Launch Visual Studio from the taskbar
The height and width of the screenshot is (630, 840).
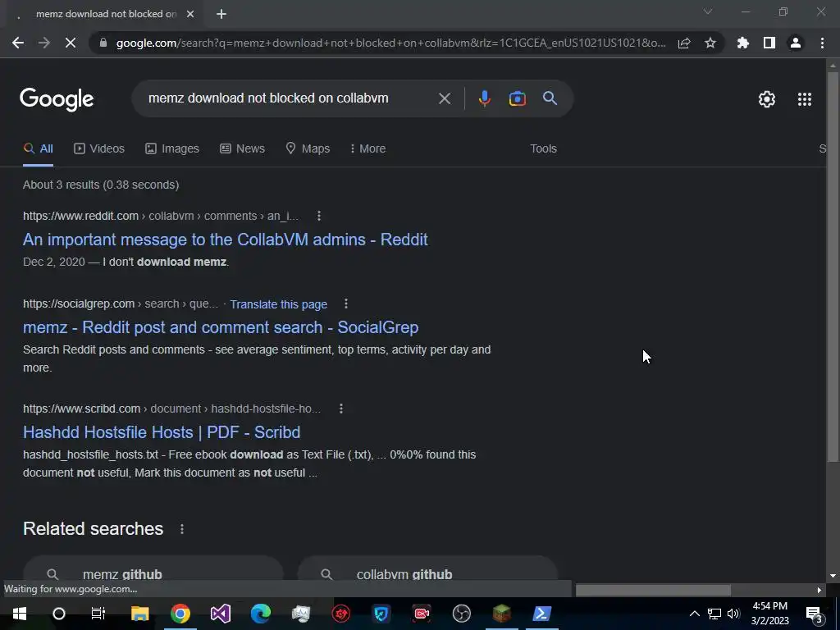[220, 614]
